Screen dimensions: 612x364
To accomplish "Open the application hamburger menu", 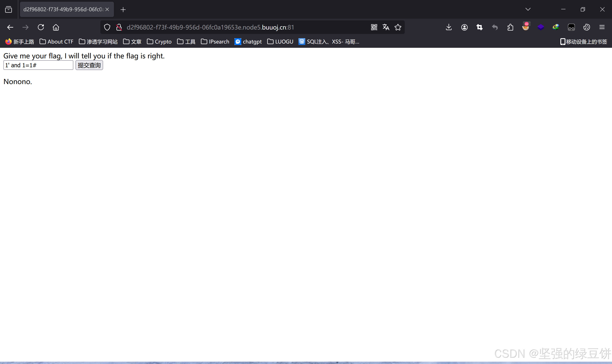I will [602, 27].
